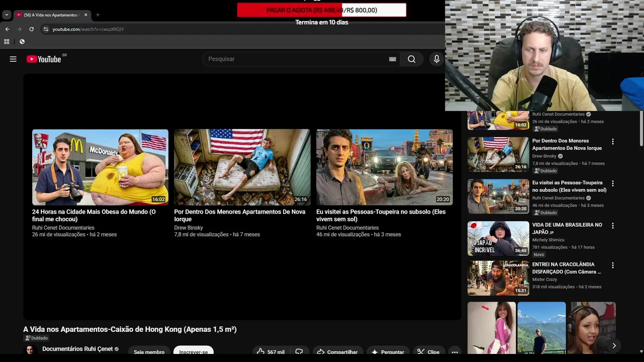Click Mister Crazy channel name
Viewport: 644px width, 362px height.
[x=544, y=280]
